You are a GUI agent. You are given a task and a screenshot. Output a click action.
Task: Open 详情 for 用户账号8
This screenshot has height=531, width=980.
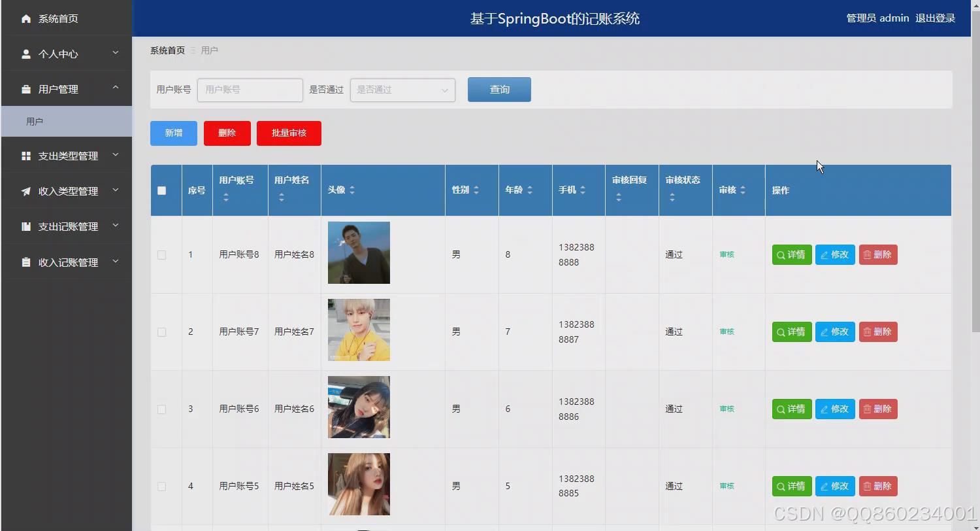[792, 255]
